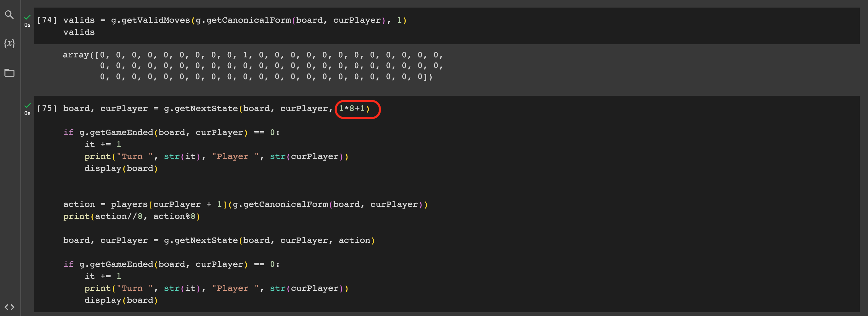Run cell [74] via its execution counter
This screenshot has width=868, height=316.
tap(47, 20)
